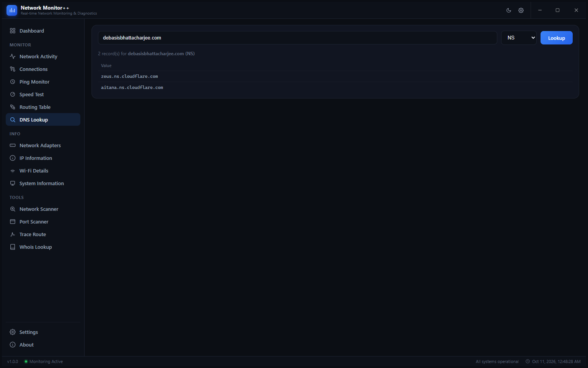Open the About page
Screen dimensions: 588x368
pyautogui.click(x=43, y=345)
